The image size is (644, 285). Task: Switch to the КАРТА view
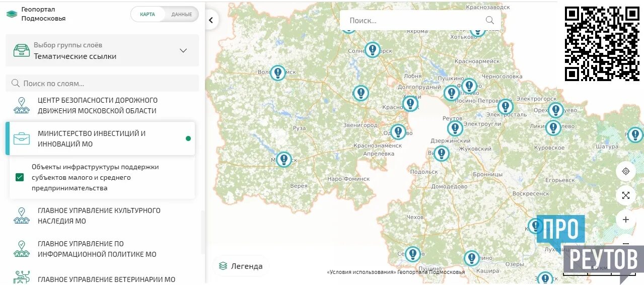(x=148, y=14)
